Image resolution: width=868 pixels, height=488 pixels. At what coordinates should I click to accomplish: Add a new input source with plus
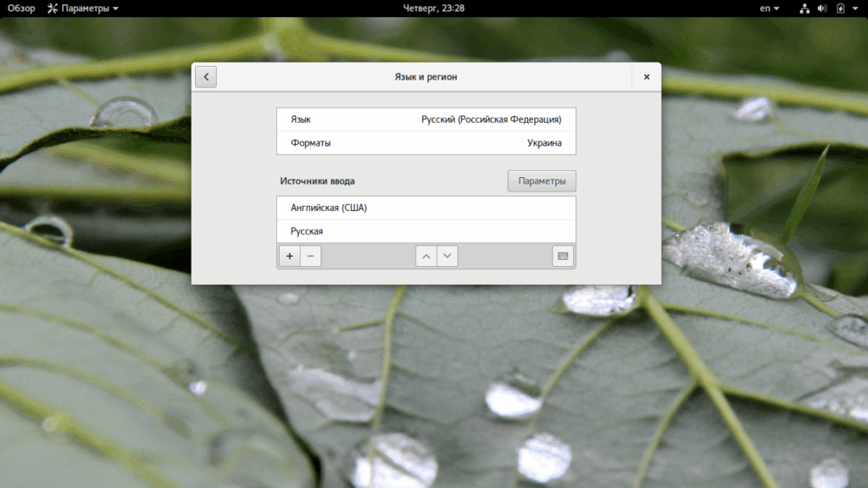point(290,256)
